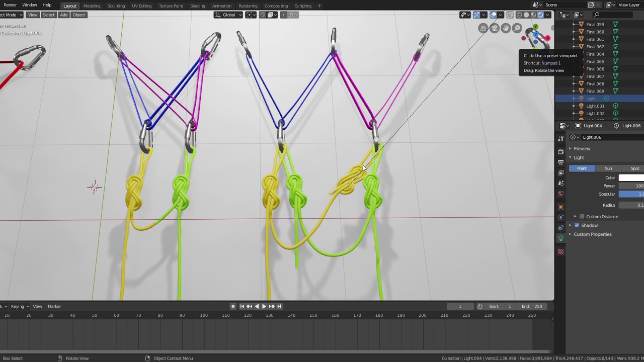Click the pan view hand icon

(506, 28)
